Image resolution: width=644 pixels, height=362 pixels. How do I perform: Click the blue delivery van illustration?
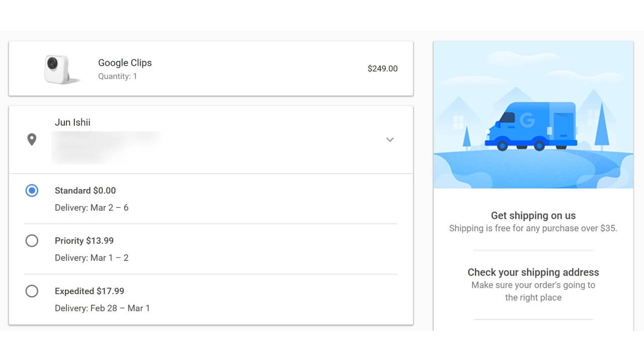(531, 126)
